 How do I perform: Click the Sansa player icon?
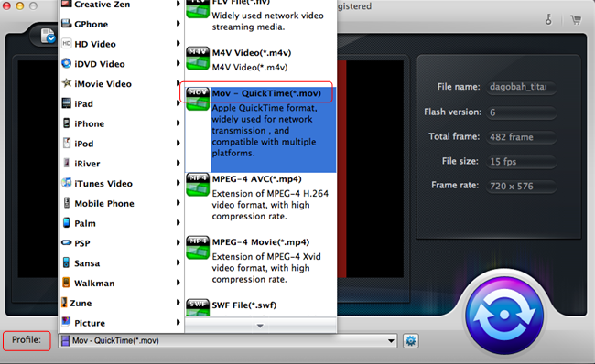tap(67, 262)
